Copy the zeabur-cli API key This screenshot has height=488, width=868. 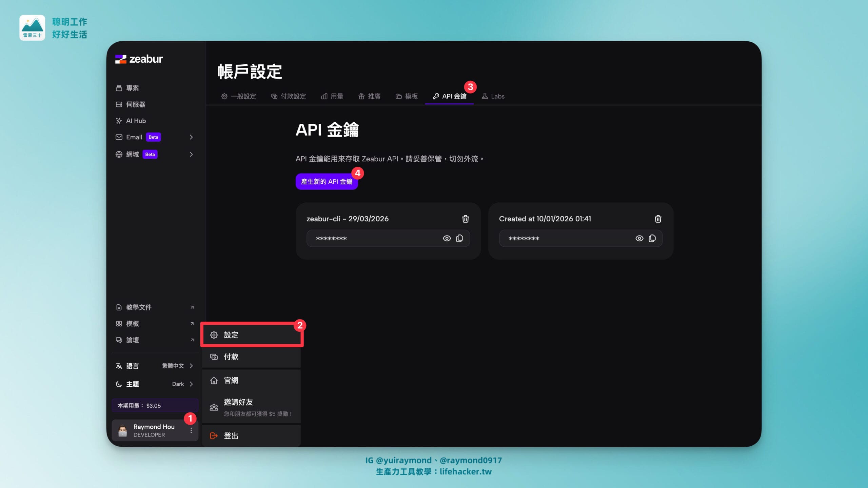pyautogui.click(x=459, y=239)
